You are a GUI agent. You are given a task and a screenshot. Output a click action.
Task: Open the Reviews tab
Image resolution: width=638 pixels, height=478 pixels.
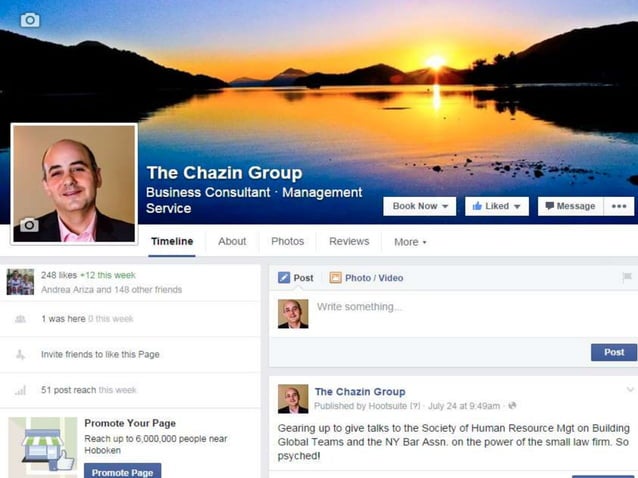(x=349, y=242)
